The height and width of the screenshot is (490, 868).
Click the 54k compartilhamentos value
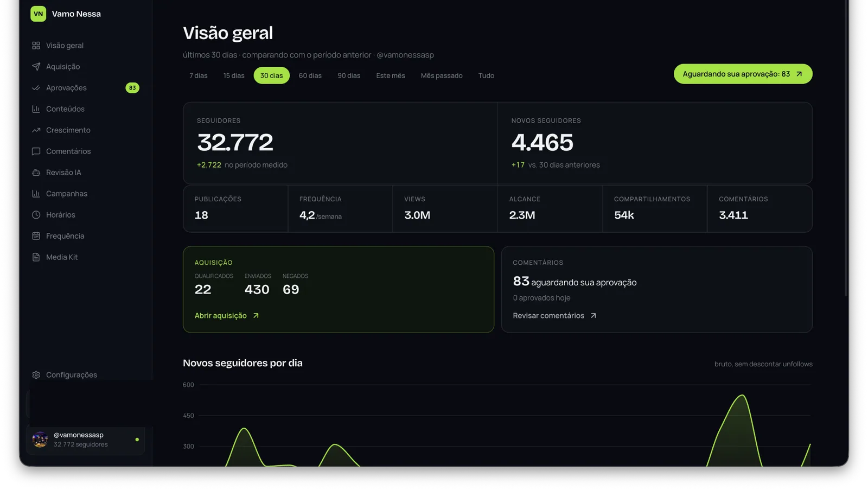(624, 215)
